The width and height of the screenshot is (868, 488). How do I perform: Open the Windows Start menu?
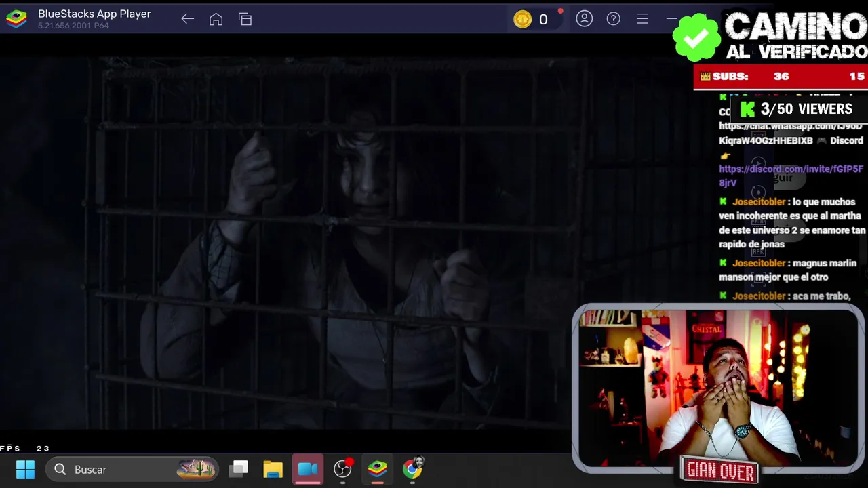tap(25, 469)
